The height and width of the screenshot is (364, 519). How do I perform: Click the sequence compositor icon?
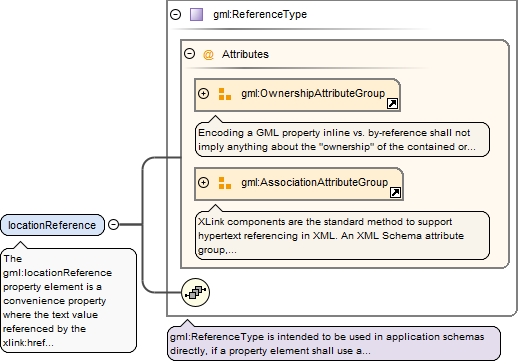(x=196, y=293)
